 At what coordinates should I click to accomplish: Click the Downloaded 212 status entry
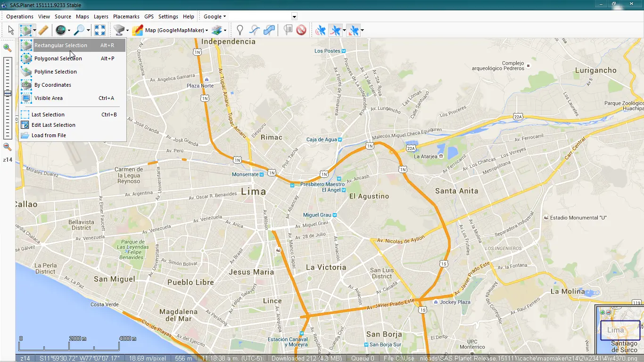click(x=307, y=358)
